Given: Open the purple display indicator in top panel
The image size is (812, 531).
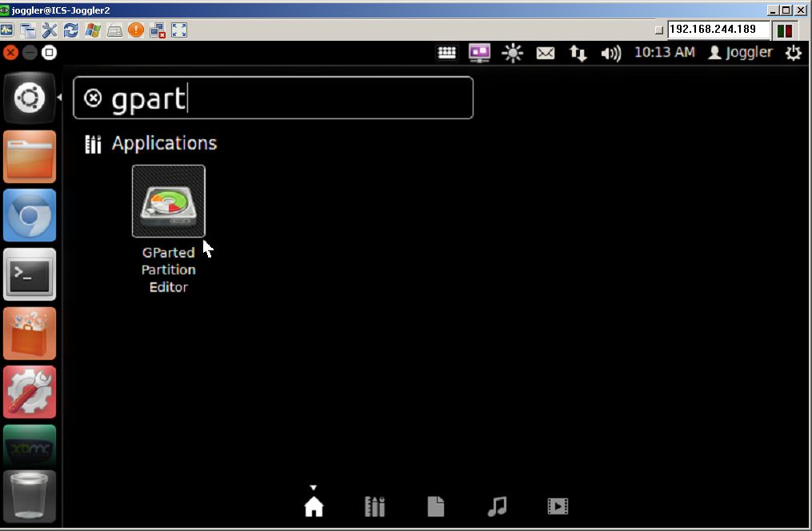Looking at the screenshot, I should click(479, 53).
